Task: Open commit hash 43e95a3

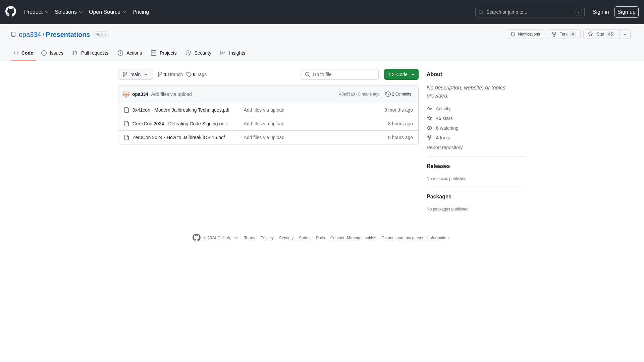Action: pos(347,94)
